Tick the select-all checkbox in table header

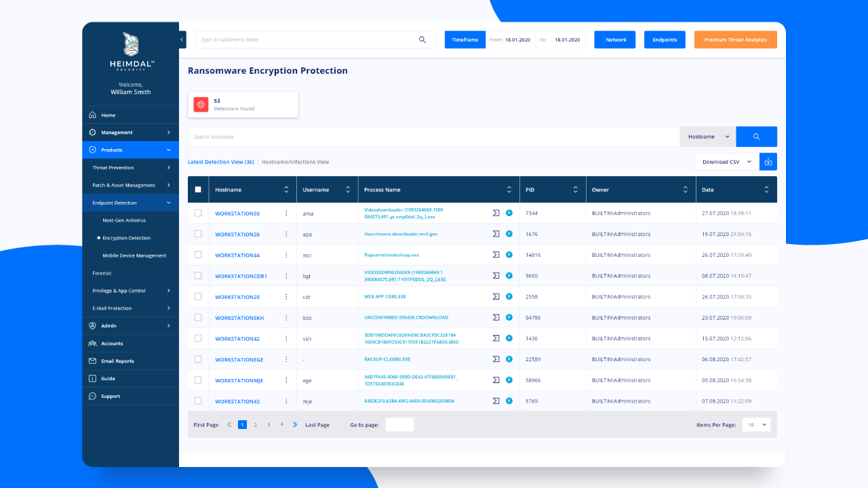(198, 190)
